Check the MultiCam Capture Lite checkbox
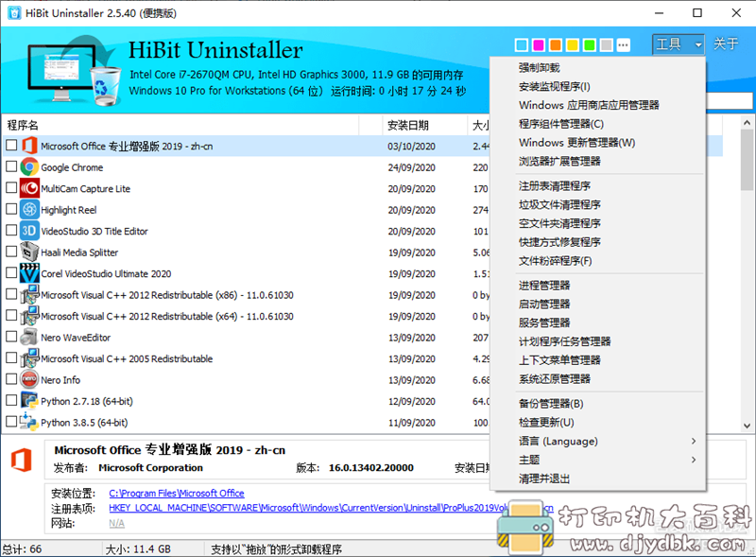 click(11, 188)
